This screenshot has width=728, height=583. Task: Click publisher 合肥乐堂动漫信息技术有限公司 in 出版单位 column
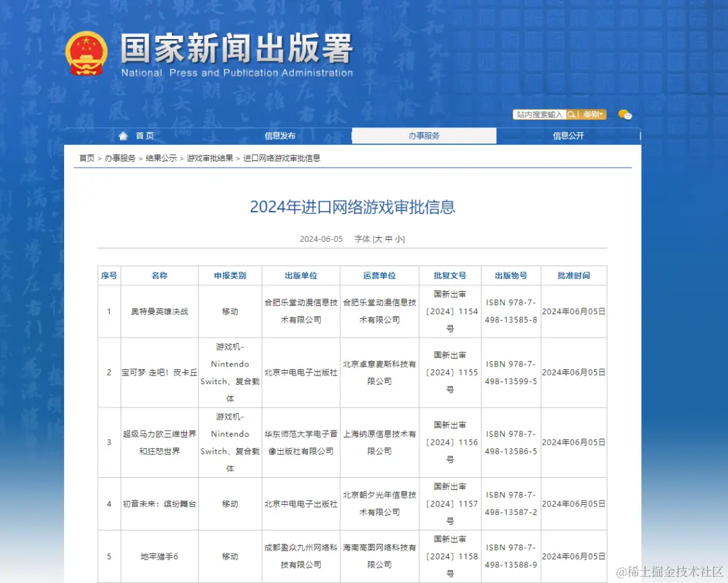point(301,311)
